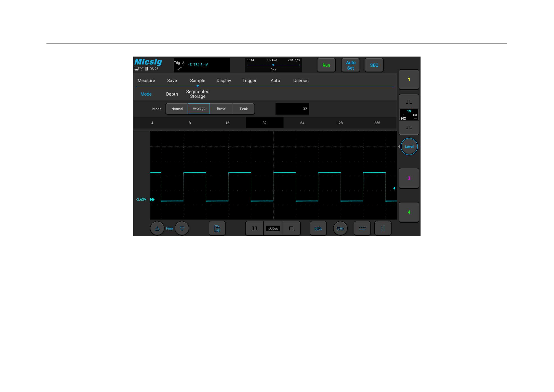Screen dimensions: 554x392
Task: Click the 03:23 clock display
Action: (154, 69)
